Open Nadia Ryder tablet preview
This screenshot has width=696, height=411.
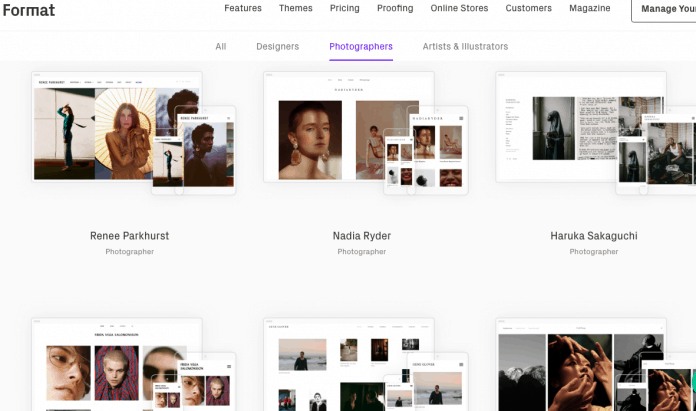click(438, 150)
